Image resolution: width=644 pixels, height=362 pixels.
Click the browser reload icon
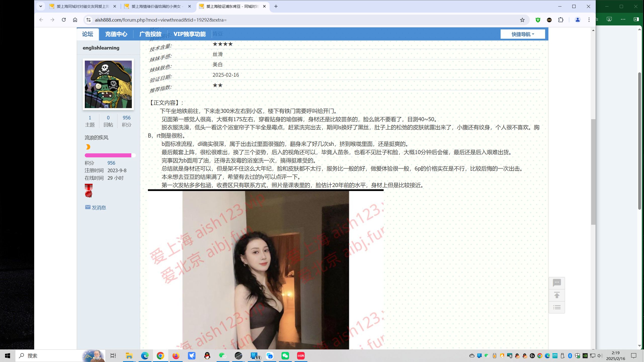pyautogui.click(x=64, y=20)
